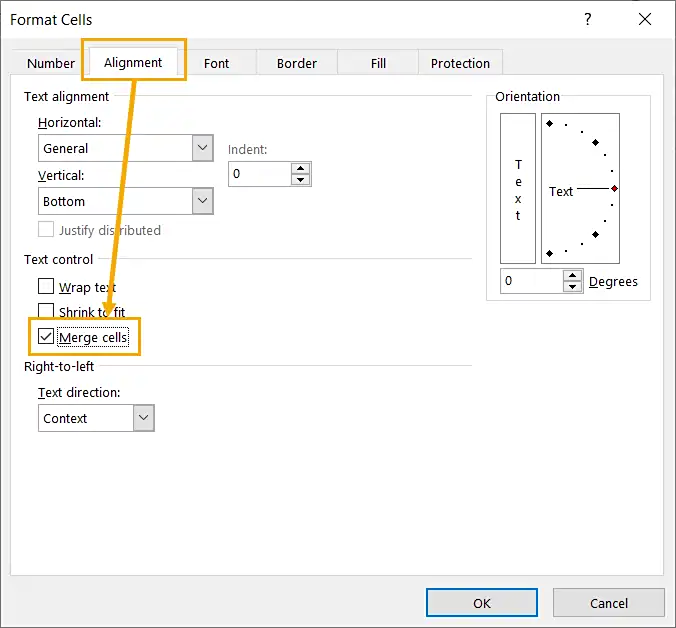Screen dimensions: 676x628
Task: Decrease the Degrees value with down arrow
Action: coord(572,287)
